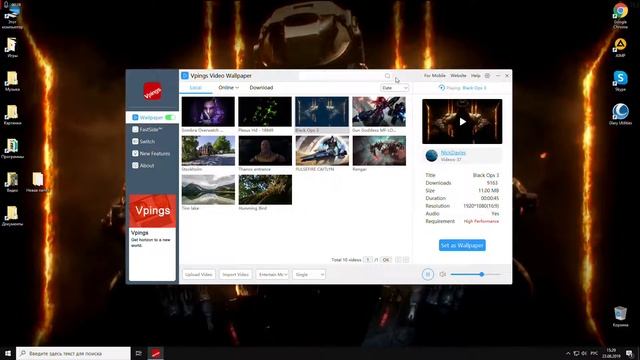Pause wallpaper with the round pause button
The width and height of the screenshot is (640, 360).
427,274
